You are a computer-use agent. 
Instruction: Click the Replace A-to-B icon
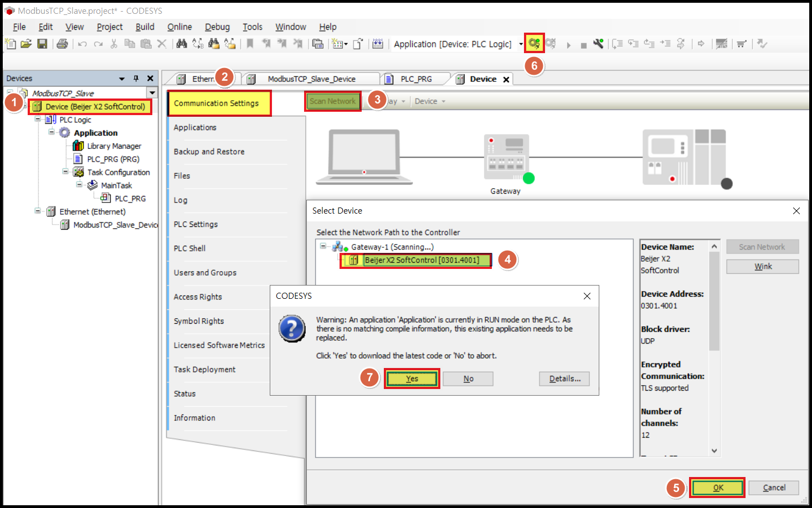198,44
